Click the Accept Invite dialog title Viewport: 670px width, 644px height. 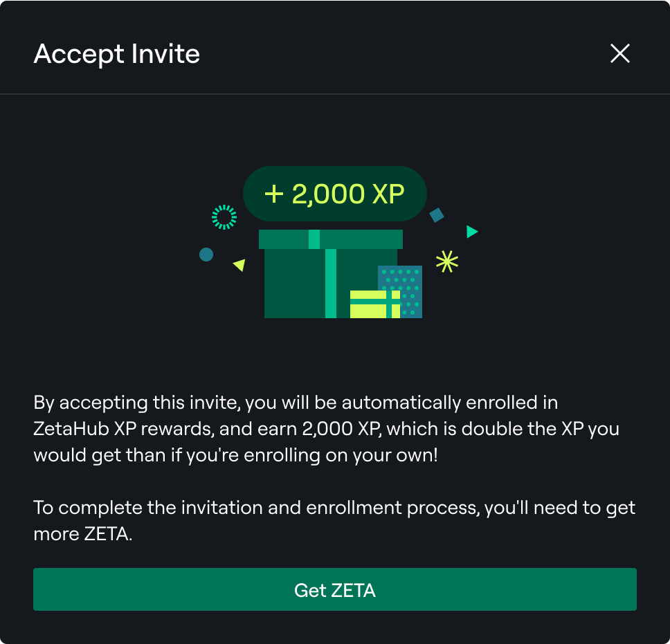116,54
